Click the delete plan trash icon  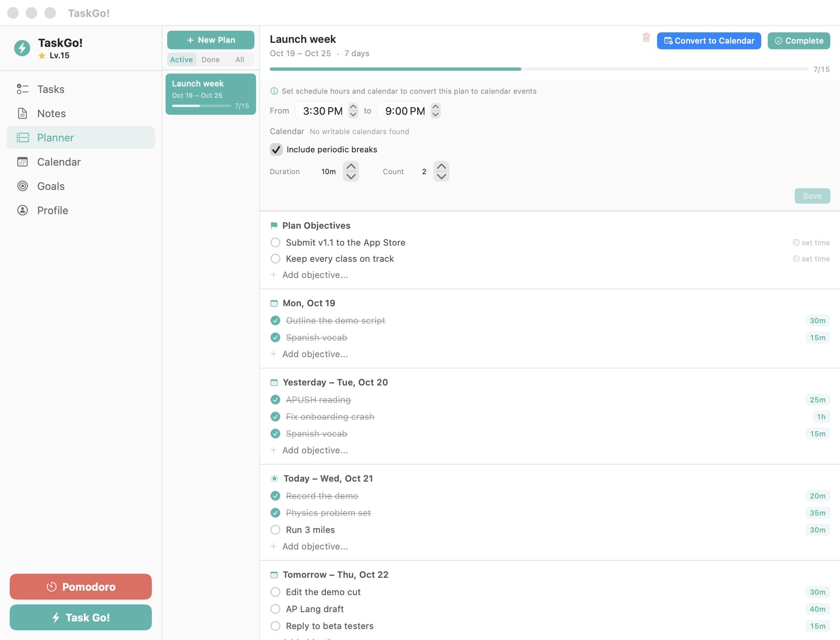(646, 37)
